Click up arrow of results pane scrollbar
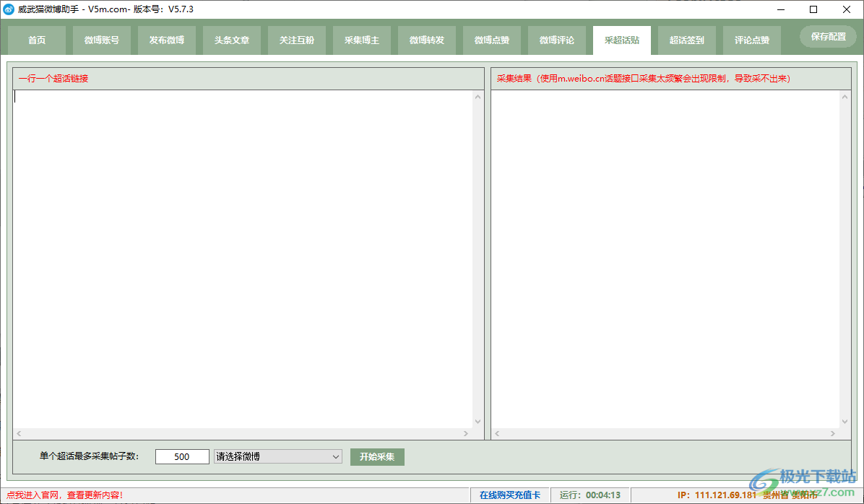 [x=844, y=97]
